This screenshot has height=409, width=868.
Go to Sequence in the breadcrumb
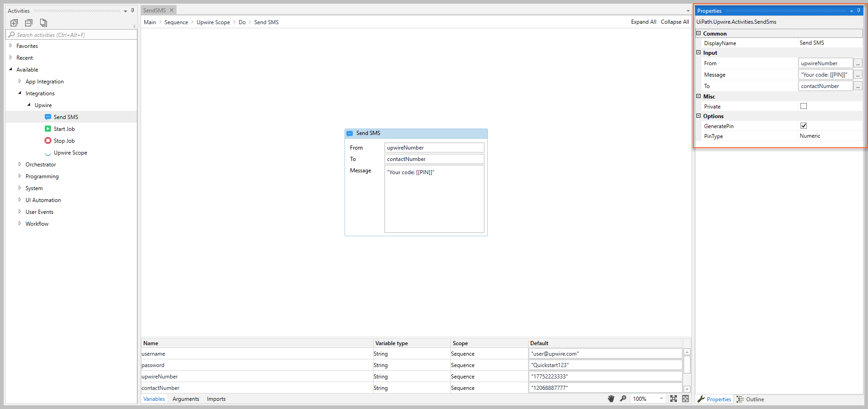pos(176,22)
